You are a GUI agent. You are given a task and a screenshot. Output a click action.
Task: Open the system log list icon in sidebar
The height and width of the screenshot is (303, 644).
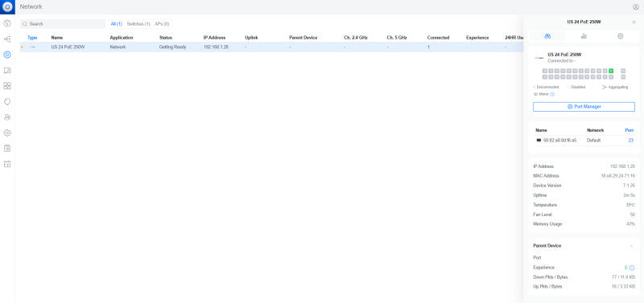(x=7, y=149)
